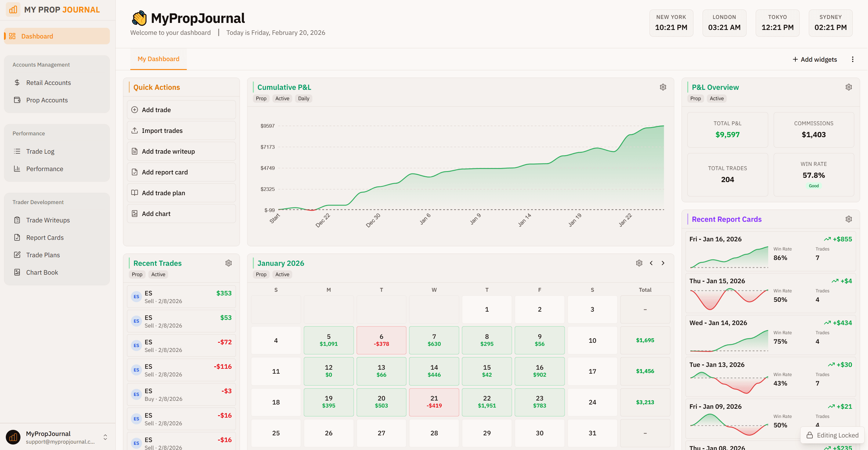Select calendar day 14 with $446

(434, 371)
